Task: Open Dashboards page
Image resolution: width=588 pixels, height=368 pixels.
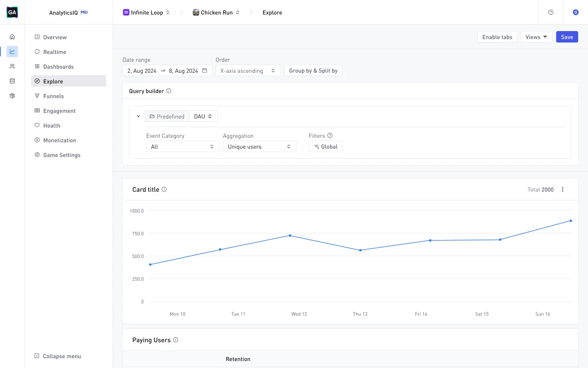Action: click(69, 66)
